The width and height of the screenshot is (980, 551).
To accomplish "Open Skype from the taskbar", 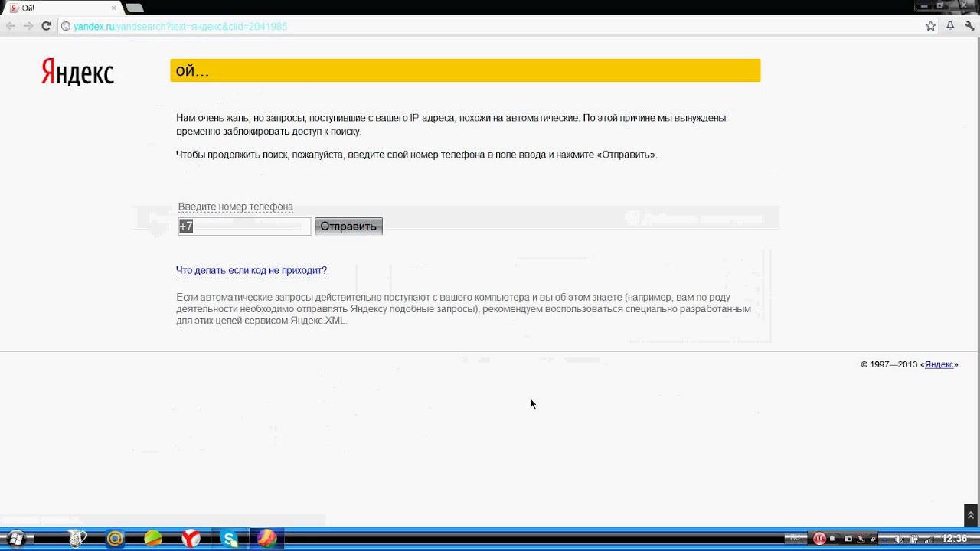I will (230, 539).
